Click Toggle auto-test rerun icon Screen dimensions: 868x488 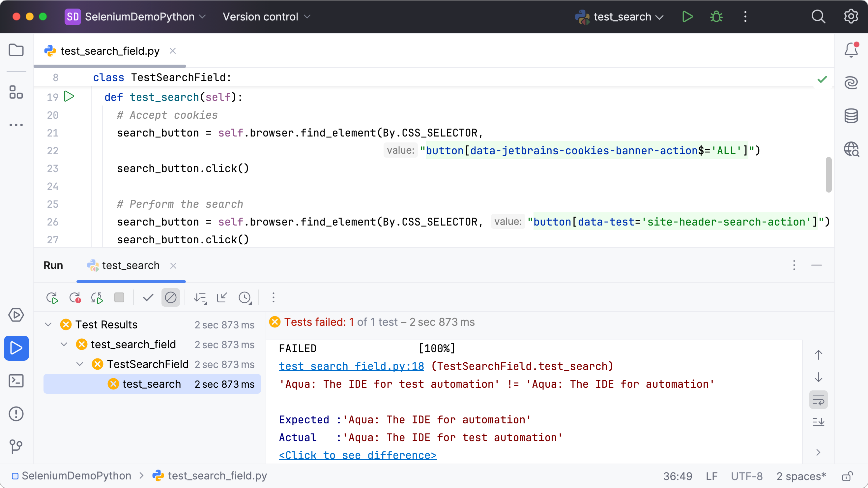pyautogui.click(x=97, y=298)
